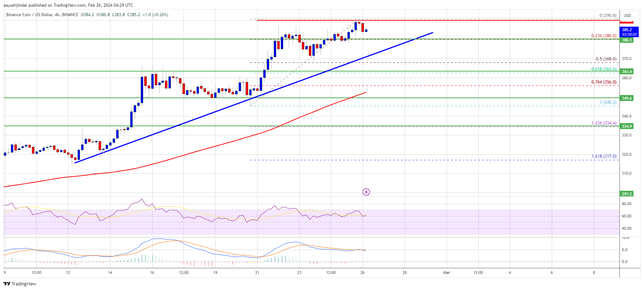Click the 297.2 green price tag
This screenshot has width=644, height=290.
point(627,194)
